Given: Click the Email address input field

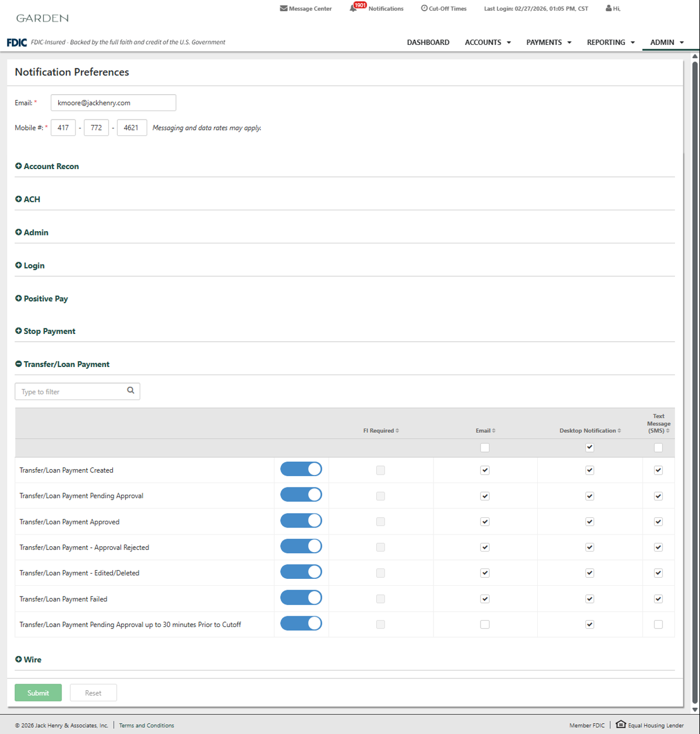Looking at the screenshot, I should tap(113, 103).
